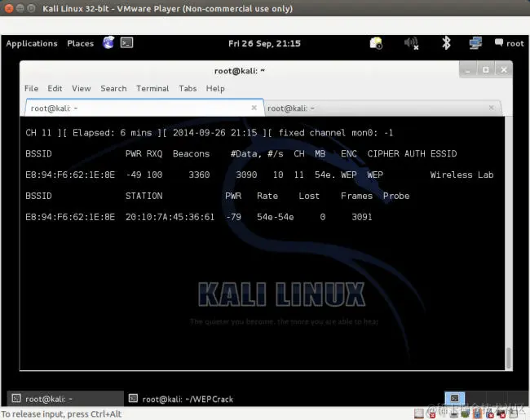Click station MAC 20:10:7A:45:36:61
Viewport: 530px width, 420px height.
[170, 217]
